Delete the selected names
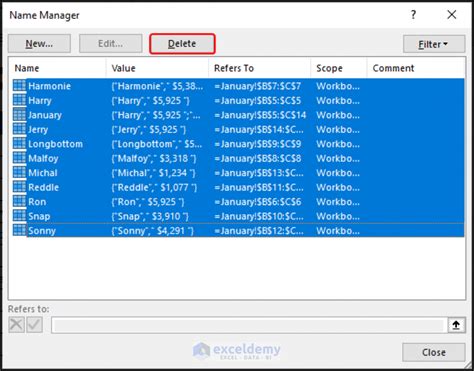The image size is (474, 371). click(x=182, y=44)
